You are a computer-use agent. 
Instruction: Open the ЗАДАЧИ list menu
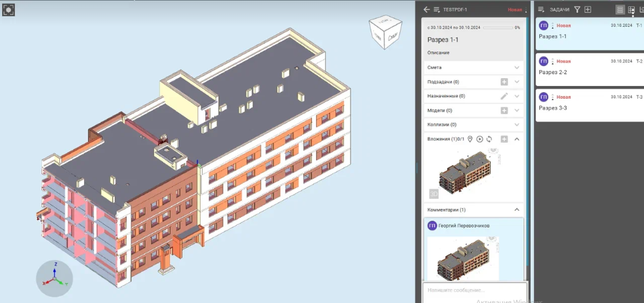tap(541, 9)
